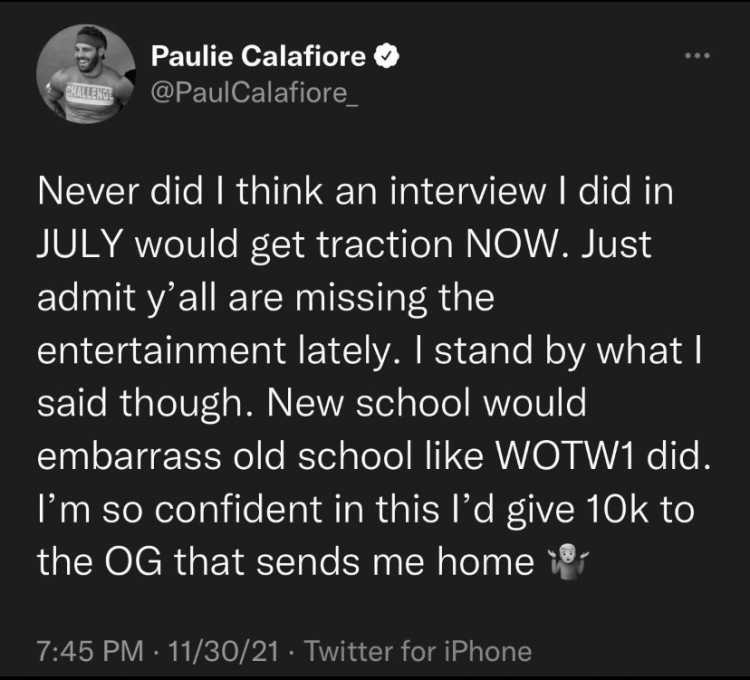Screen dimensions: 750x680
Task: Open the three-dot more options menu
Action: coord(697,56)
